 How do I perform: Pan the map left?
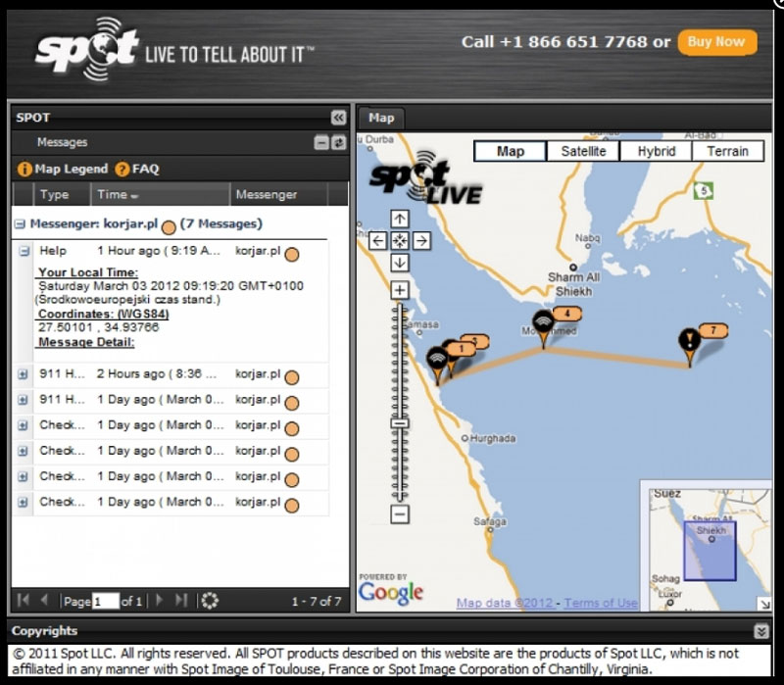pyautogui.click(x=377, y=241)
